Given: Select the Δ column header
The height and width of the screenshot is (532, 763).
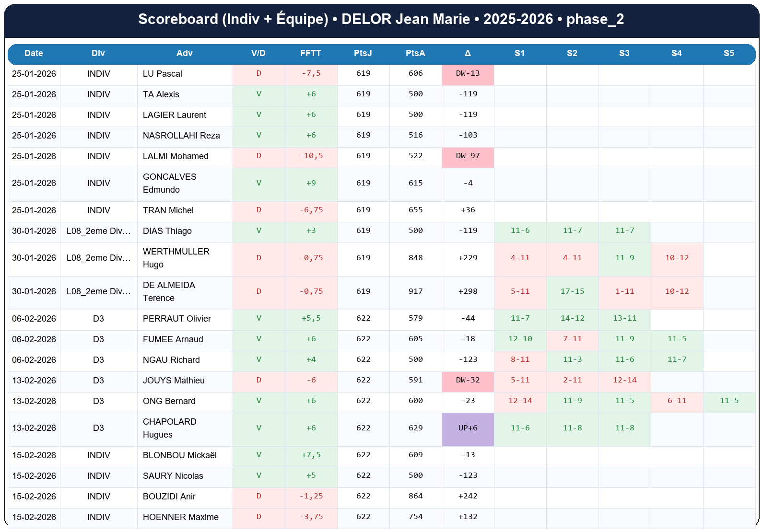Looking at the screenshot, I should [468, 53].
